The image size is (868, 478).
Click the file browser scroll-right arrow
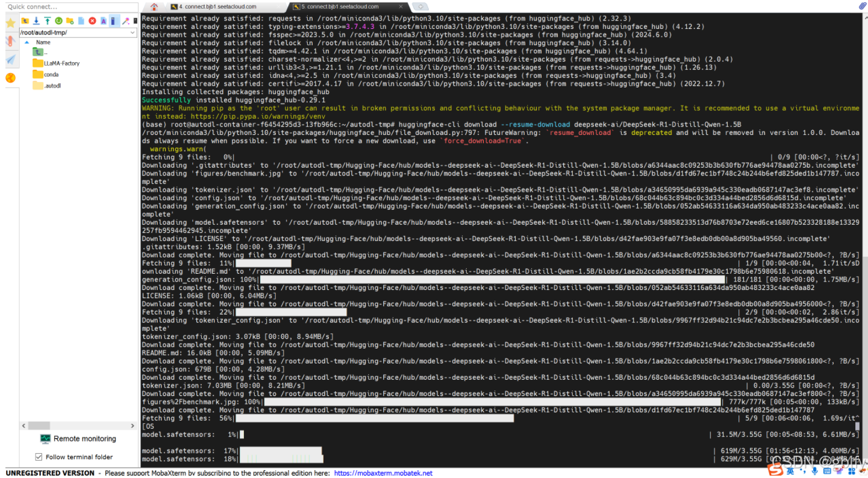(x=133, y=426)
